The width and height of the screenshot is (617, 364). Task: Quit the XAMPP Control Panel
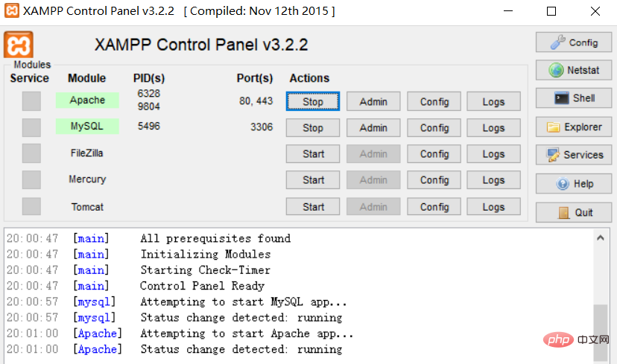click(x=574, y=212)
